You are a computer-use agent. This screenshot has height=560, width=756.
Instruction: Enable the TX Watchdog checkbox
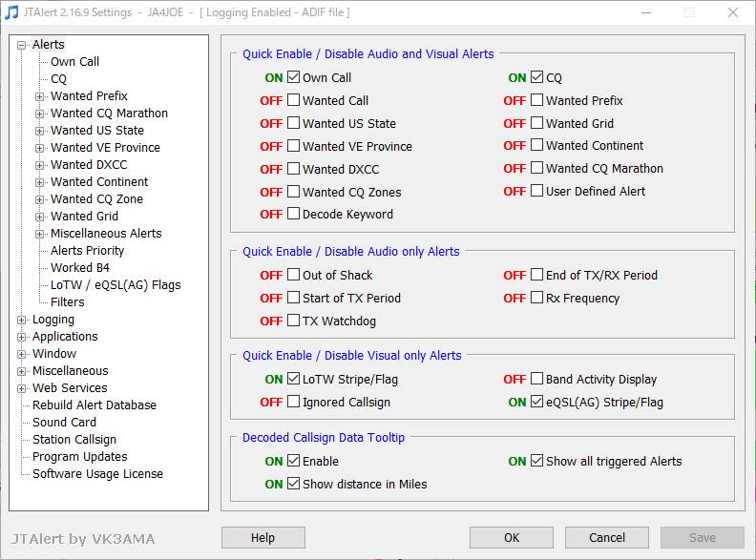[x=293, y=321]
